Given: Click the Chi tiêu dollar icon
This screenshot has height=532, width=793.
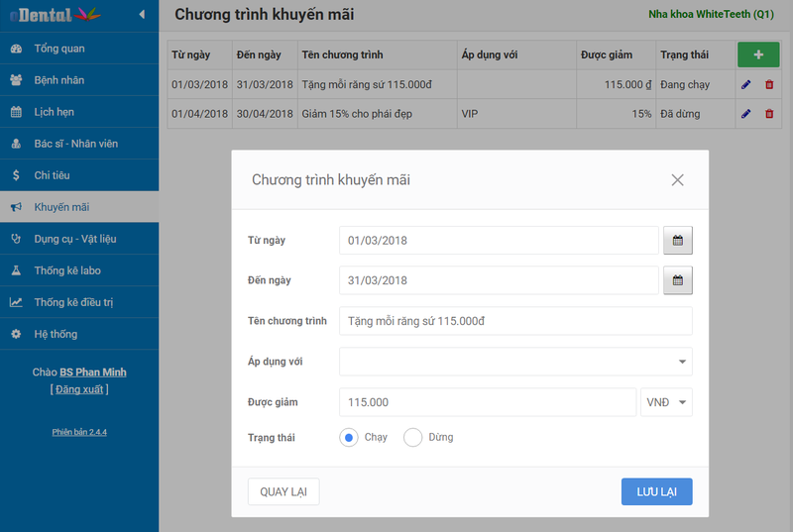Looking at the screenshot, I should (16, 175).
